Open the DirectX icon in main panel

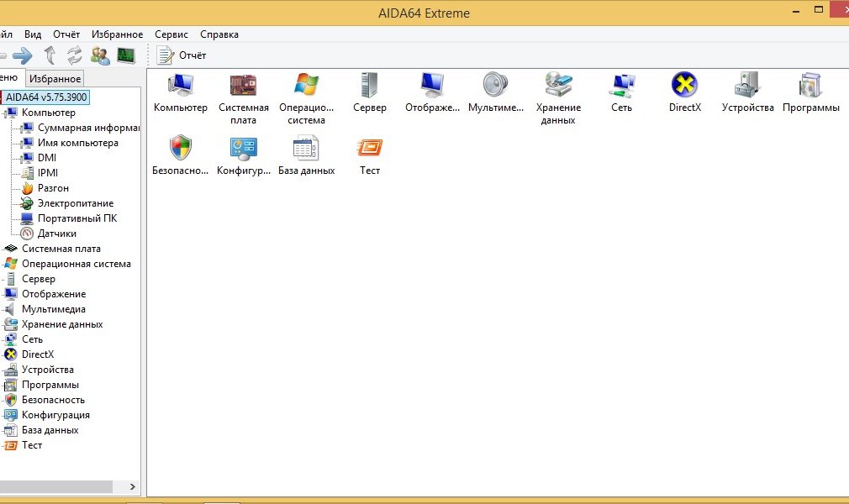click(684, 86)
